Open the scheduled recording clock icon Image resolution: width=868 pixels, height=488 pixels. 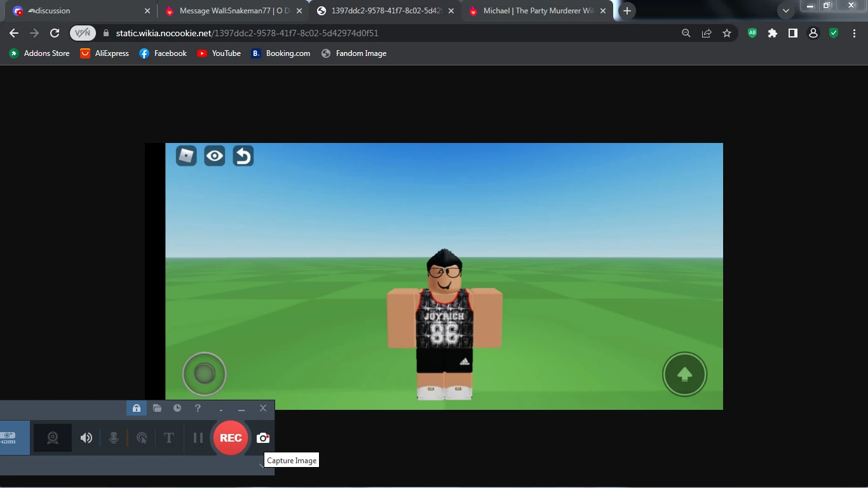[x=177, y=408]
